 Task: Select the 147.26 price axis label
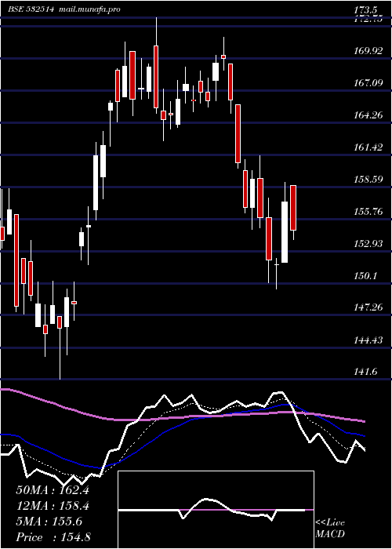(x=368, y=307)
